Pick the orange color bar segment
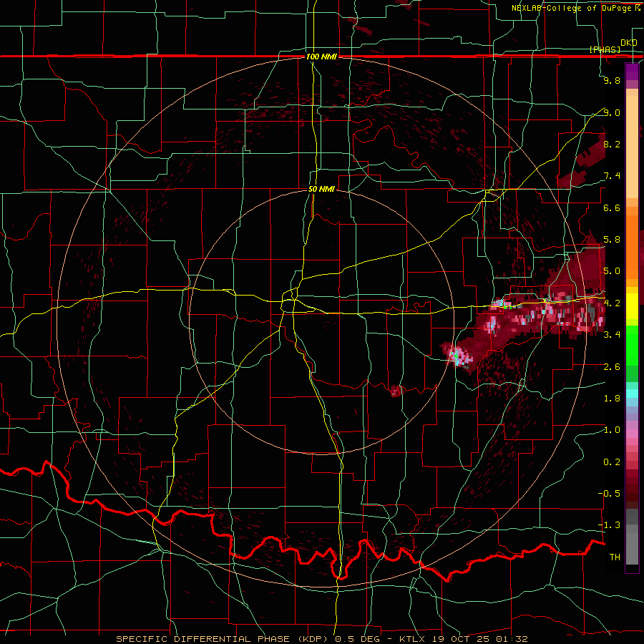The image size is (644, 644). [x=632, y=248]
